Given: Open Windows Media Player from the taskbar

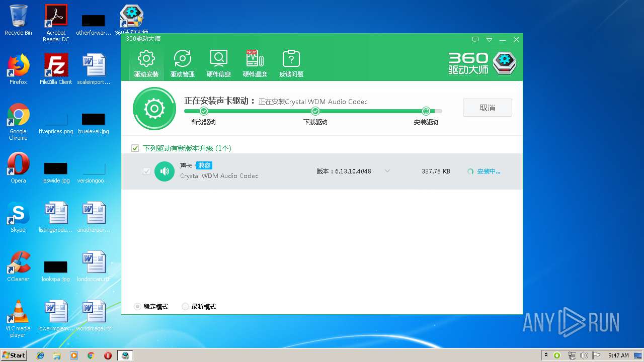Looking at the screenshot, I should (74, 355).
